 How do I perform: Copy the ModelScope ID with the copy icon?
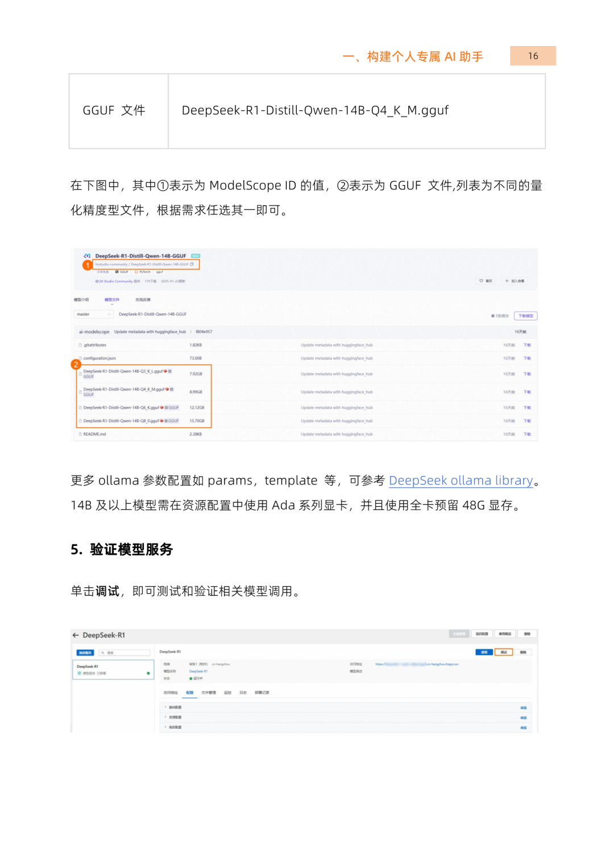pyautogui.click(x=192, y=264)
